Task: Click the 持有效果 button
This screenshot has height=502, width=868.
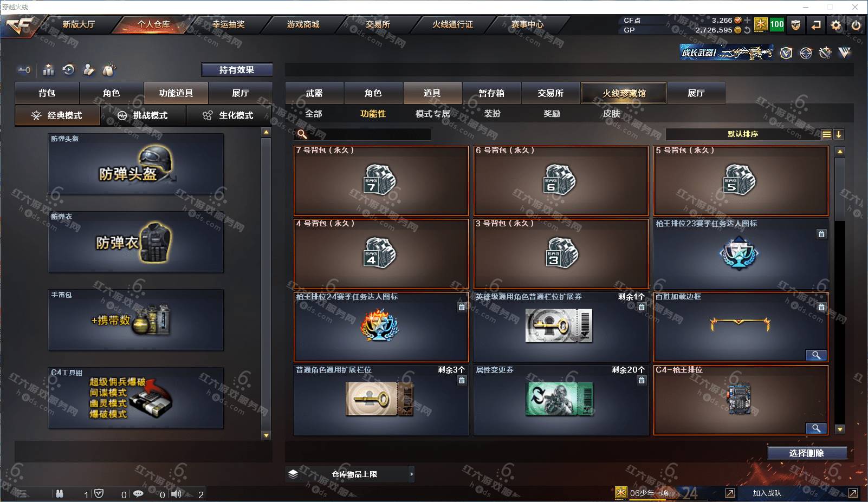Action: pos(237,70)
